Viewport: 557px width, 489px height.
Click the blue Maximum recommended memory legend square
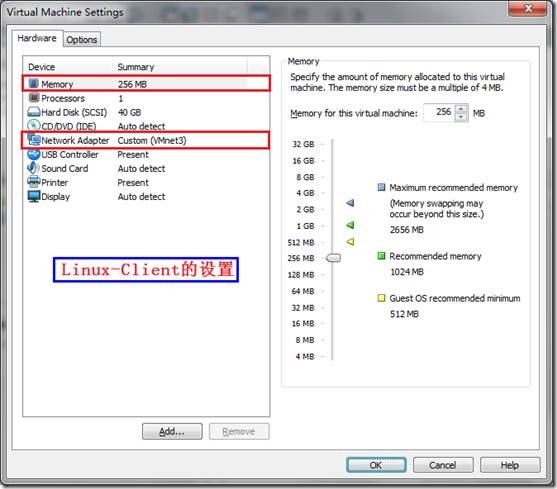tap(381, 187)
